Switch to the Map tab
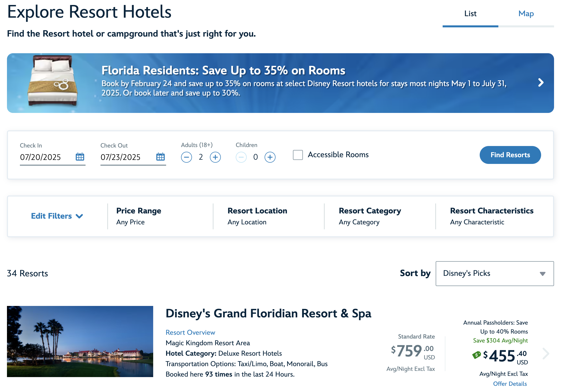Viewport: 562px width, 392px height. pos(526,14)
